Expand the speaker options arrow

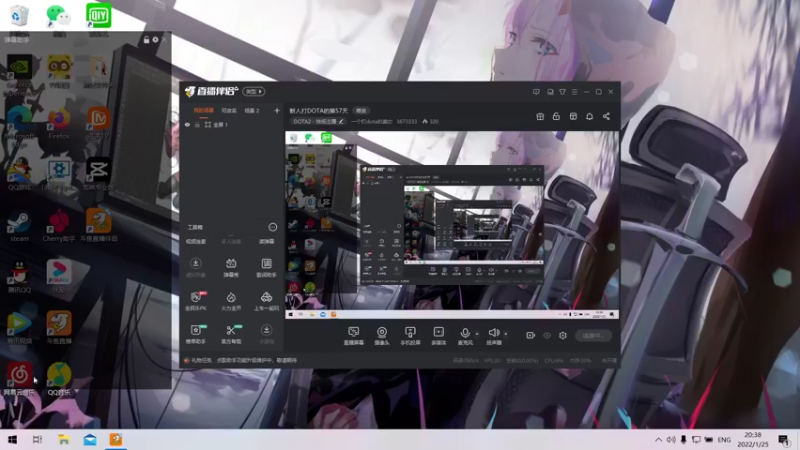pos(506,334)
